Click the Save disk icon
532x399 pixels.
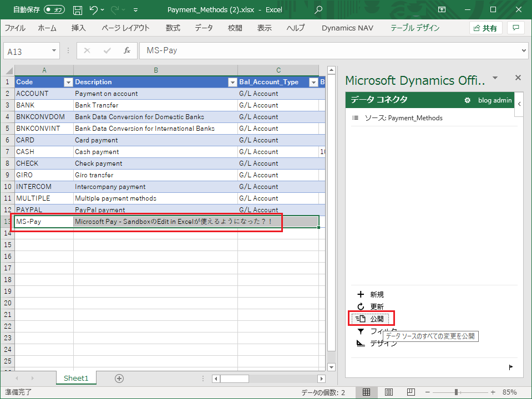pos(78,10)
